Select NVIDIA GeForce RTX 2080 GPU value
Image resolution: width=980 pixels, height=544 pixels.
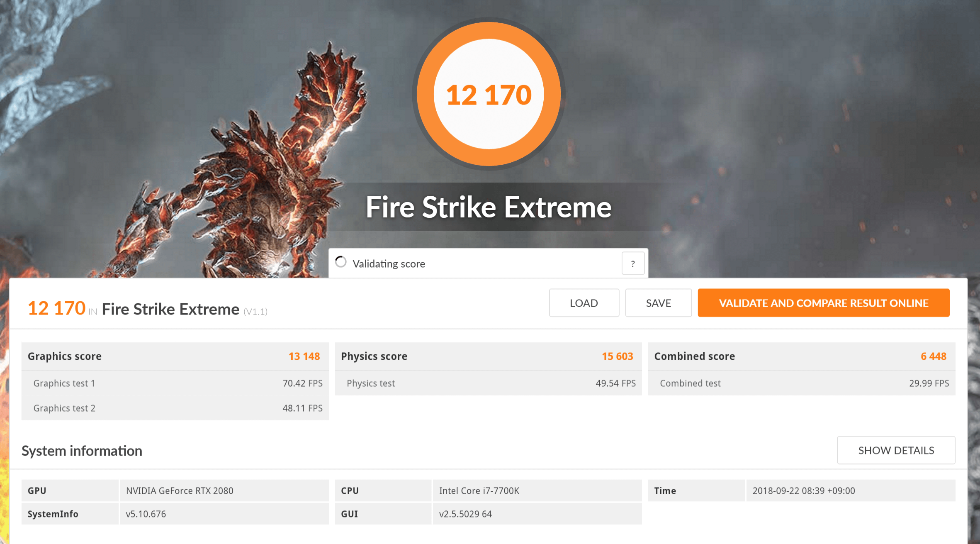coord(180,491)
